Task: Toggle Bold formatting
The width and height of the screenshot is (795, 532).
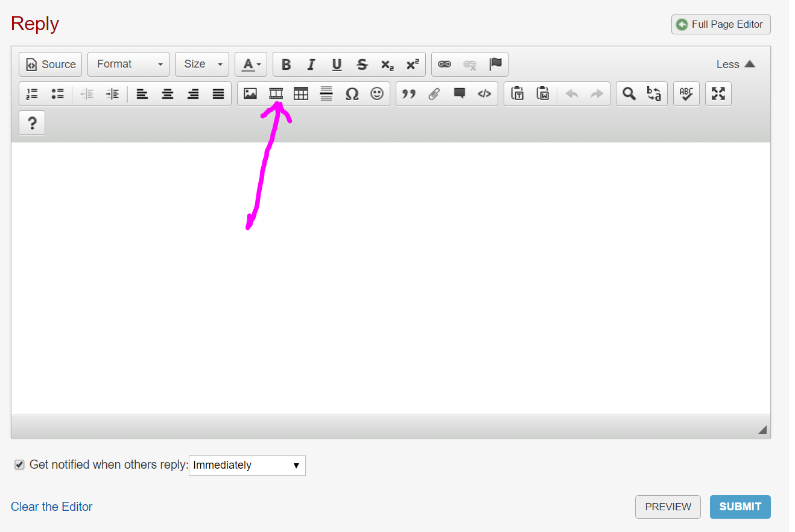Action: tap(287, 65)
